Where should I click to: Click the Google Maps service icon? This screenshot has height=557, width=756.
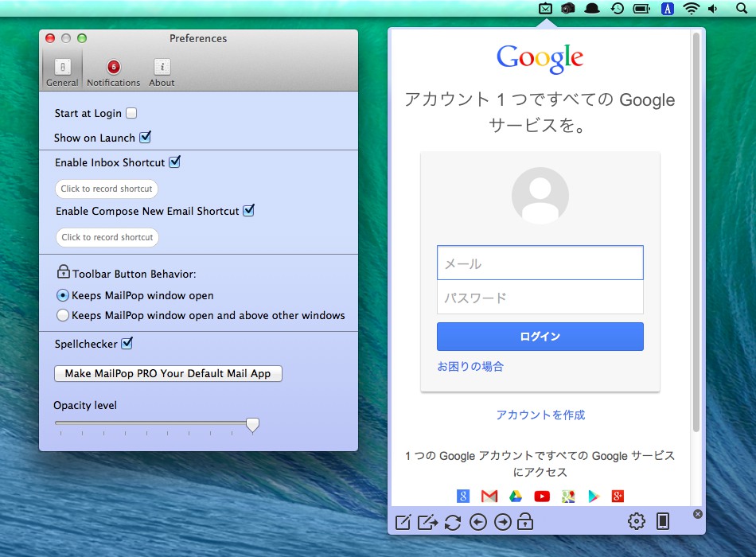(x=568, y=496)
